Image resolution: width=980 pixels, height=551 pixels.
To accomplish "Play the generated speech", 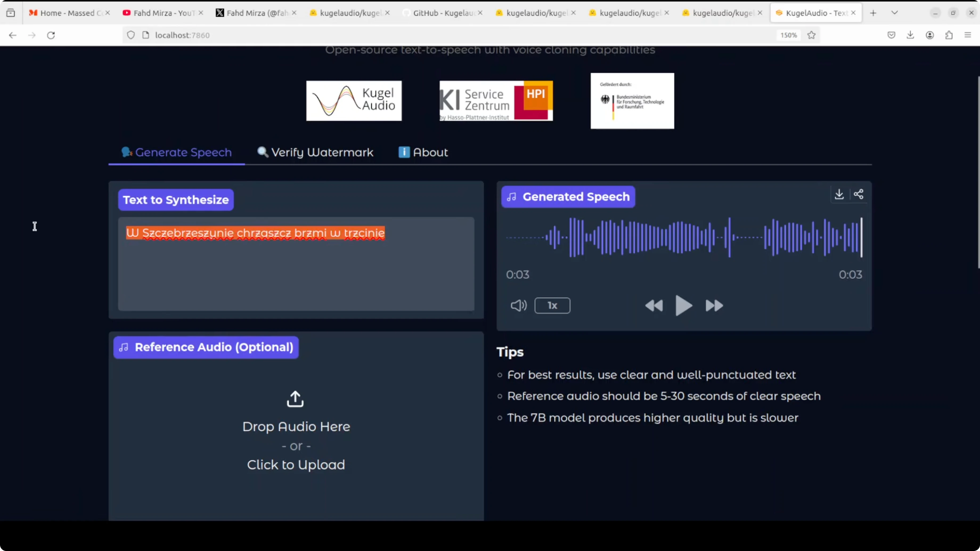I will click(x=683, y=305).
